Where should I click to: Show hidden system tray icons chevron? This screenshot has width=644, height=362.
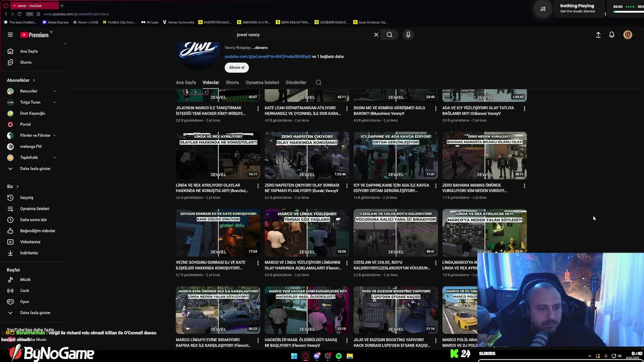(x=590, y=356)
